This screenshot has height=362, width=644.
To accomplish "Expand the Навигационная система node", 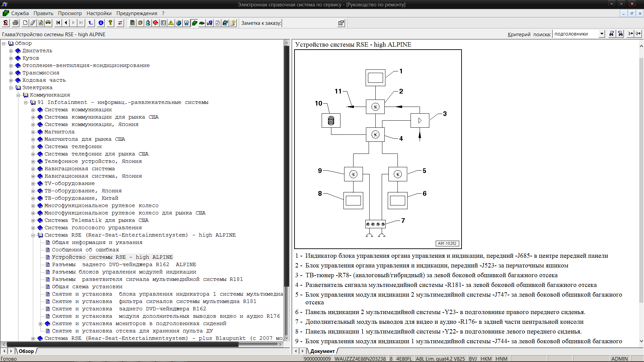I will click(33, 169).
